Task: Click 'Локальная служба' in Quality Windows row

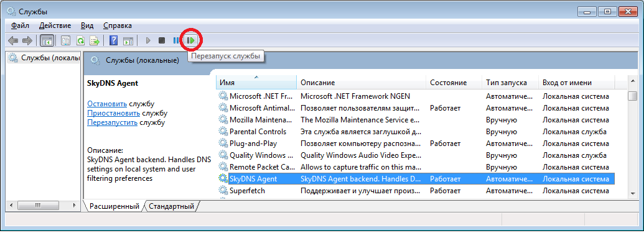Action: tap(574, 155)
